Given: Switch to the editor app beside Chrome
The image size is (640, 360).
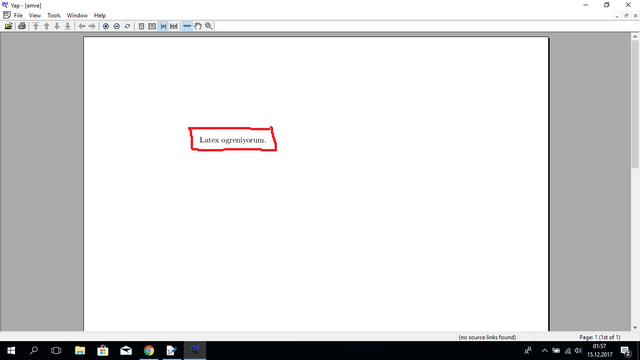Looking at the screenshot, I should 172,351.
